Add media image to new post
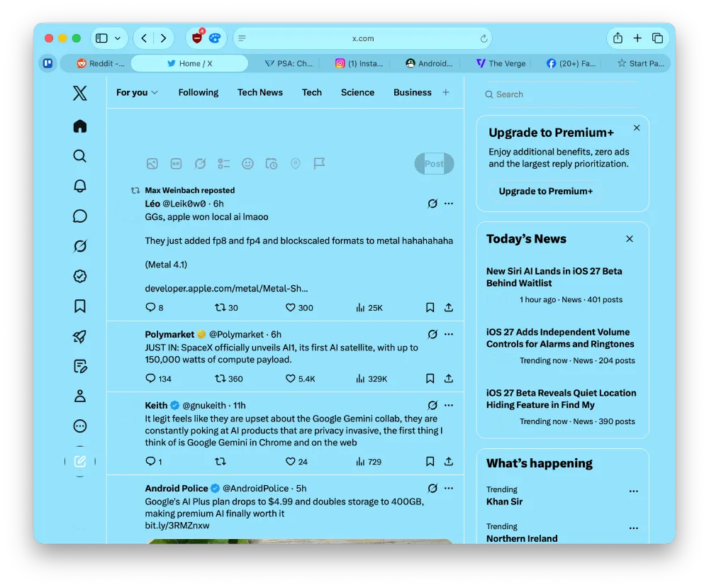The image size is (709, 588). (x=152, y=164)
